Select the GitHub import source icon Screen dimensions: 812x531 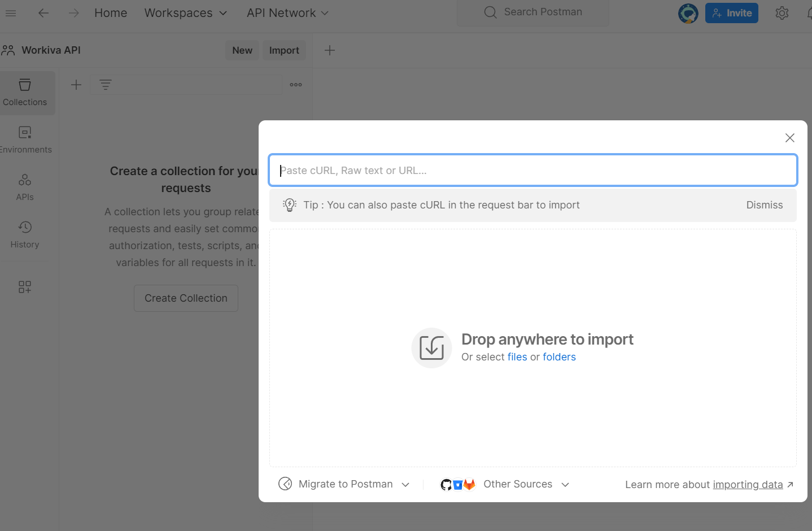tap(446, 484)
